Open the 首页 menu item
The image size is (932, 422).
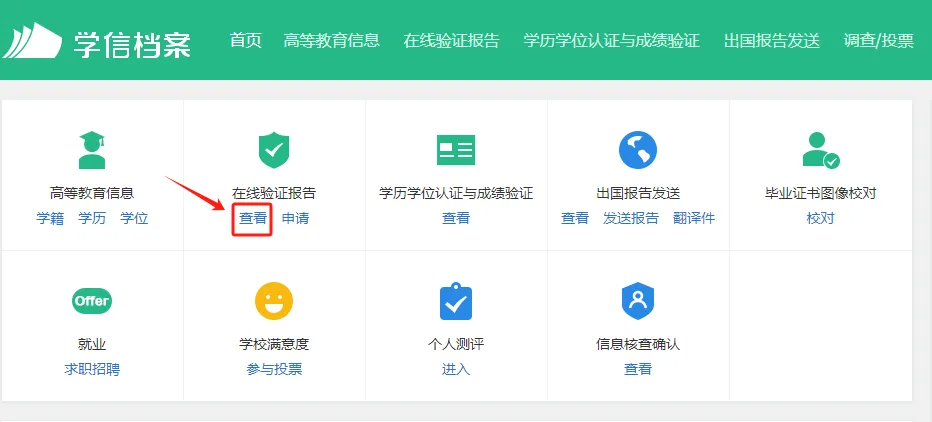245,40
